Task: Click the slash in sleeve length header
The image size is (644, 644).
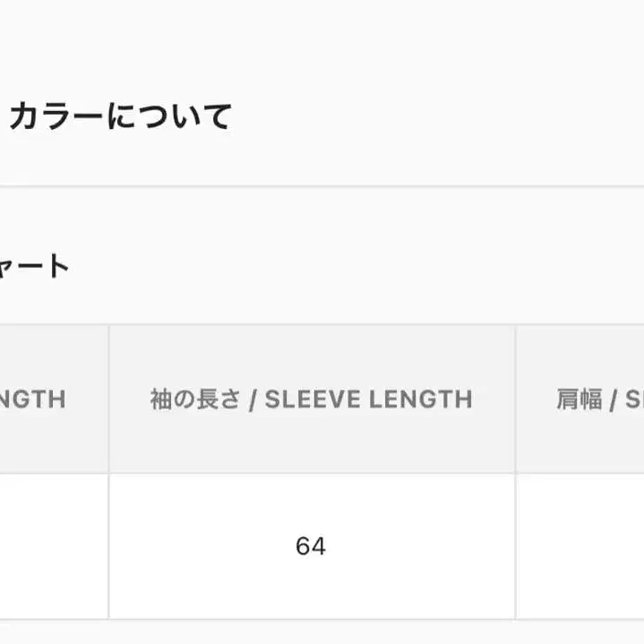Action: [253, 399]
